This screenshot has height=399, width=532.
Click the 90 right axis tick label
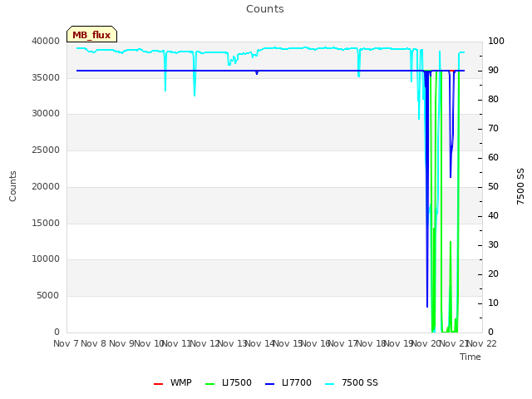pyautogui.click(x=493, y=70)
